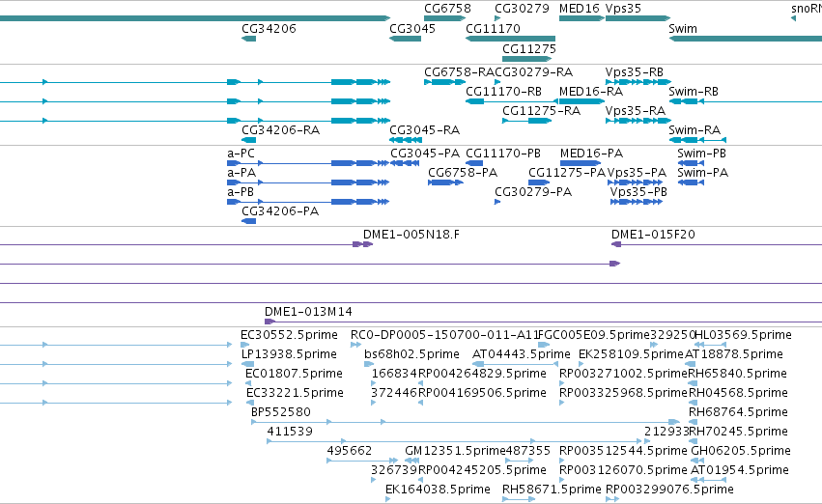Click the EK164038.5prime EST label
Screen dimensions: 822x504
[x=438, y=490]
